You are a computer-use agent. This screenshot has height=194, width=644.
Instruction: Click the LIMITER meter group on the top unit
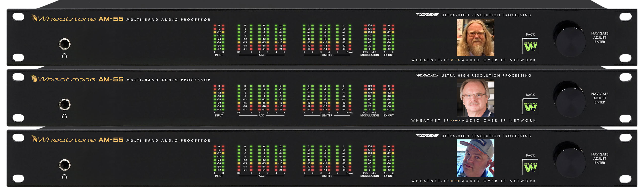(328, 40)
